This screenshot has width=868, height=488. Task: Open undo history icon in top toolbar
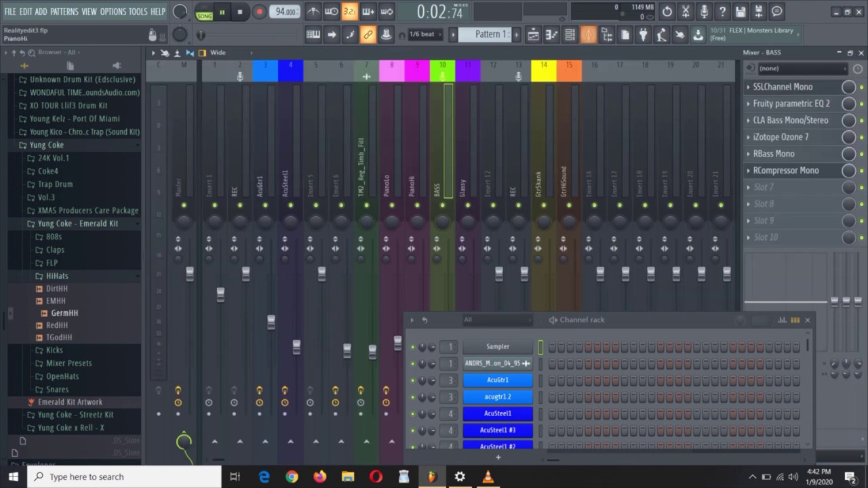point(667,12)
